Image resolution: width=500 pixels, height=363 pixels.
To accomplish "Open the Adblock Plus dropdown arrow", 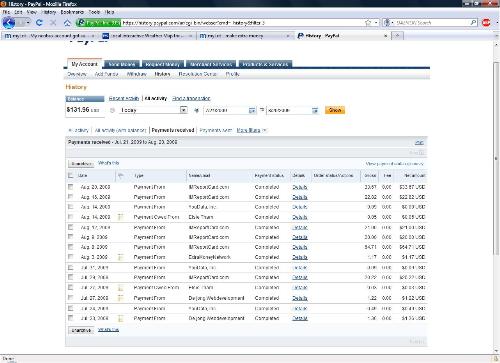I will point(496,23).
